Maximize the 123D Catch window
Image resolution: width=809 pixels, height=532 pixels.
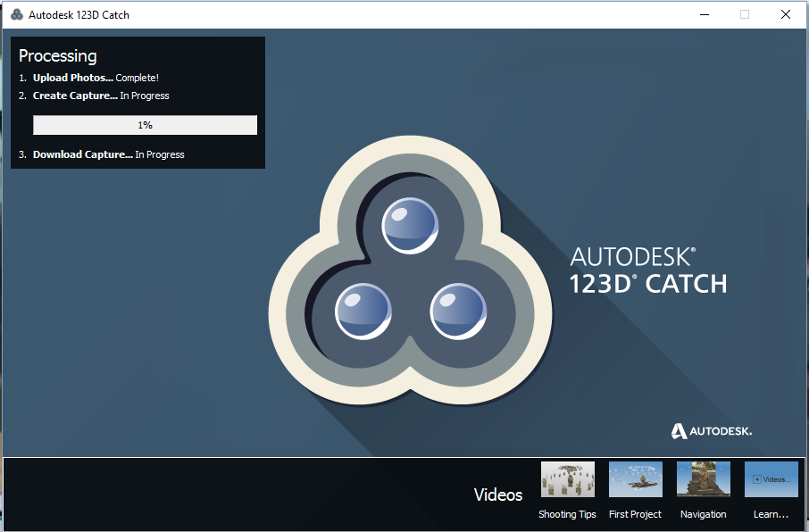[x=745, y=14]
